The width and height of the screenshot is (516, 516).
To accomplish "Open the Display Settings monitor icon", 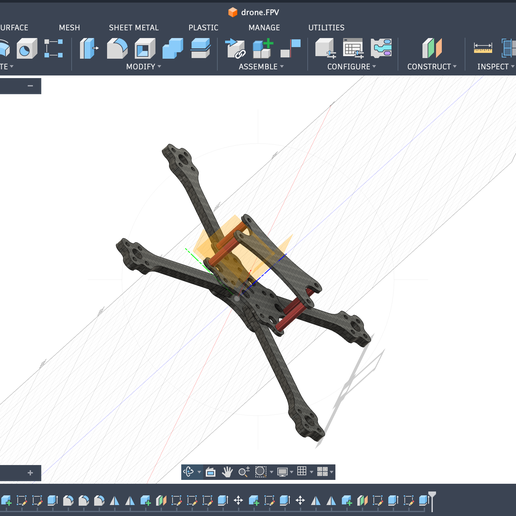I will coord(283,472).
